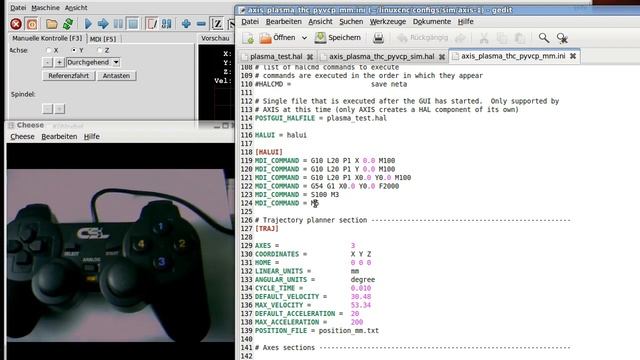640x360 pixels.
Task: Pause the program with the AXIS pause icon
Action: (x=118, y=24)
